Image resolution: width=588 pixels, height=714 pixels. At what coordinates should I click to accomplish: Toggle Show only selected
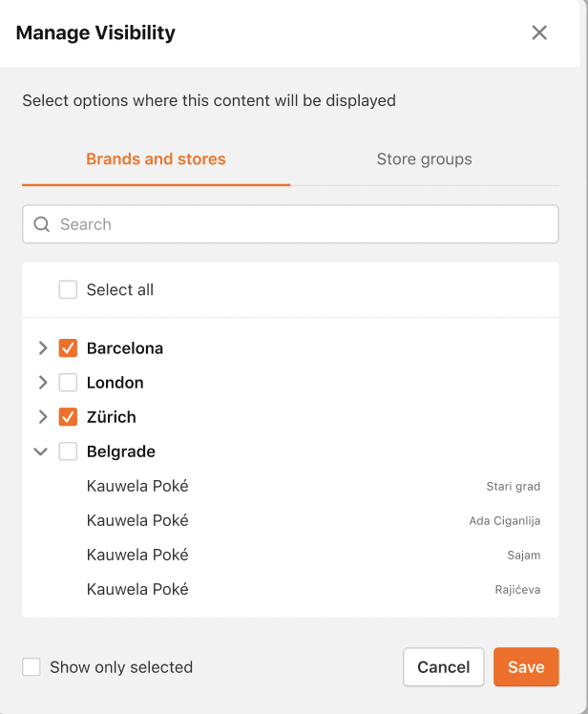[31, 667]
